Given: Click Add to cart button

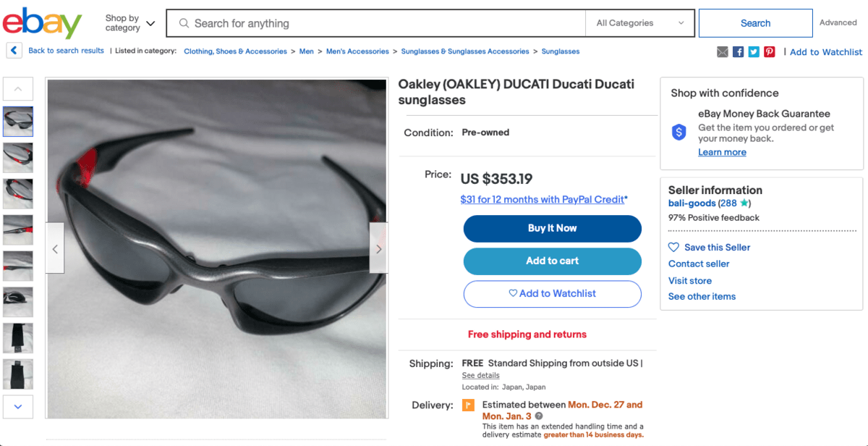Looking at the screenshot, I should point(552,261).
